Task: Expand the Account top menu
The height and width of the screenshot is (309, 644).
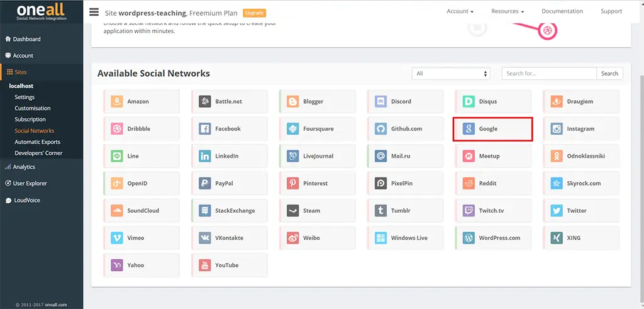Action: pyautogui.click(x=460, y=11)
